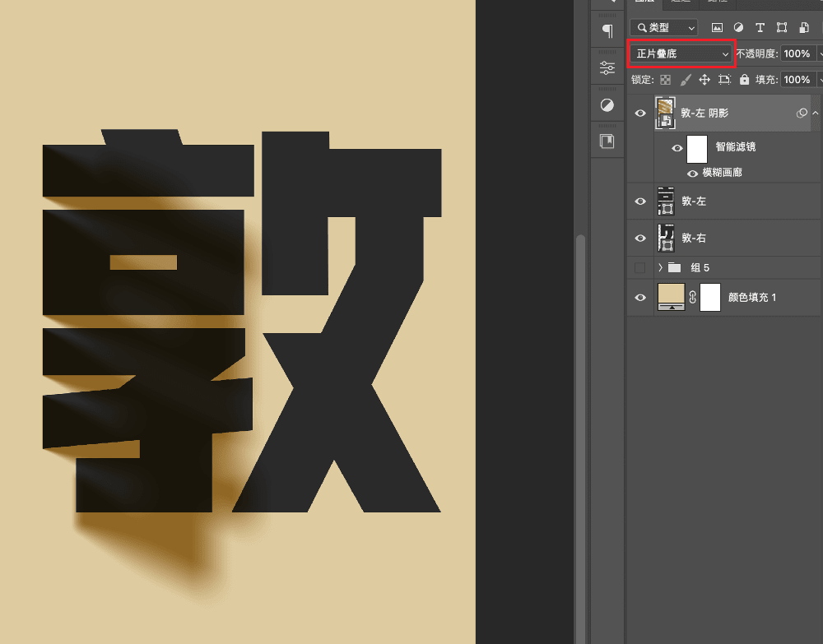Hide the 敦-左 layer

point(640,202)
